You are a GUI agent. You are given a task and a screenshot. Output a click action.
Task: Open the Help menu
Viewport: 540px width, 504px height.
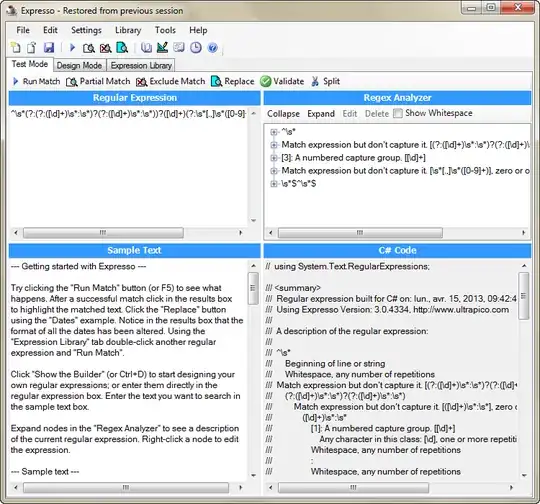[x=198, y=30]
